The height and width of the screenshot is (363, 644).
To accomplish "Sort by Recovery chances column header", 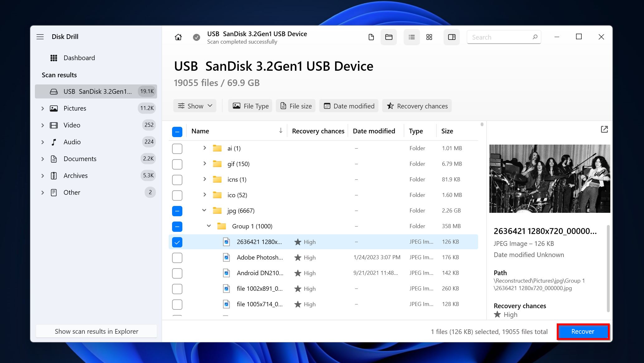I will point(318,131).
